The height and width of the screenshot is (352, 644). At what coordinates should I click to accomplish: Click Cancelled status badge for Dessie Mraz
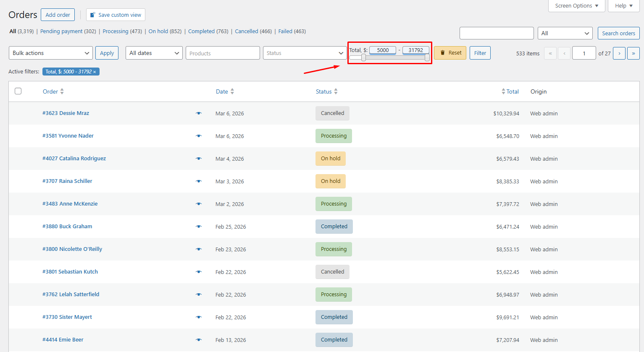[332, 113]
